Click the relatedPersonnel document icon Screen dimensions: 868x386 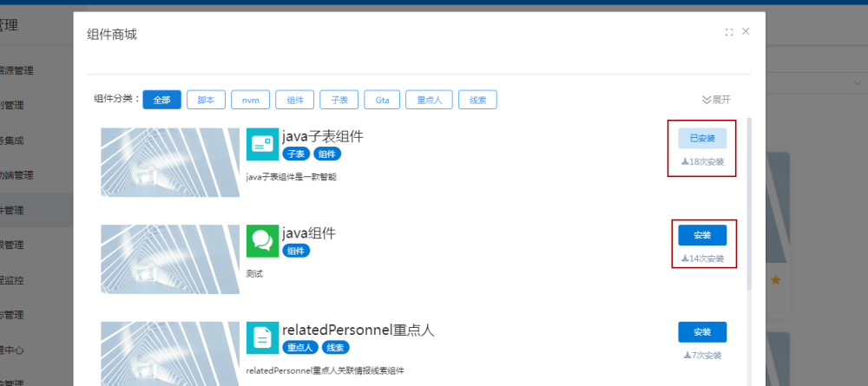pos(262,338)
